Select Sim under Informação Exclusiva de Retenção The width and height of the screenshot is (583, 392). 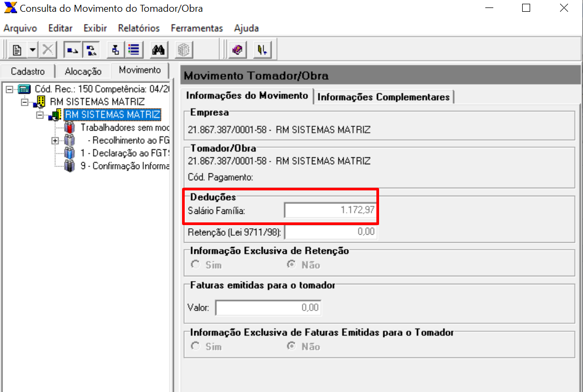pyautogui.click(x=195, y=265)
